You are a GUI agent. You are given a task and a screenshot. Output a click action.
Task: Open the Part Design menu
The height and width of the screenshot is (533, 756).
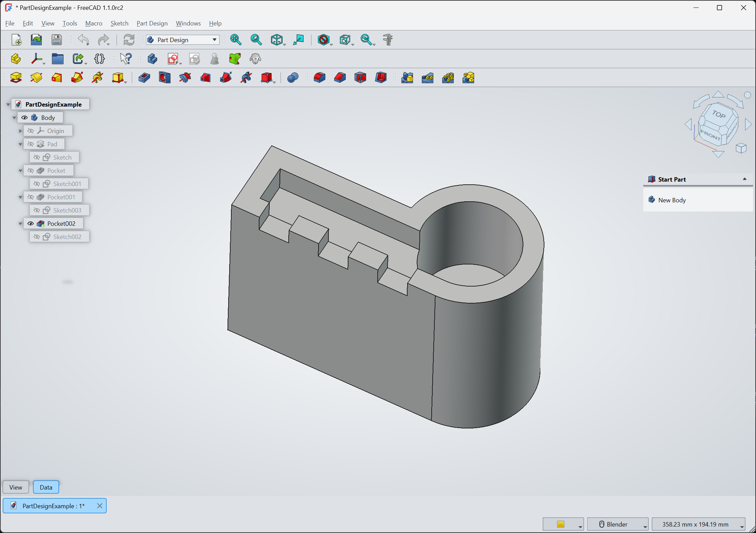pos(152,23)
